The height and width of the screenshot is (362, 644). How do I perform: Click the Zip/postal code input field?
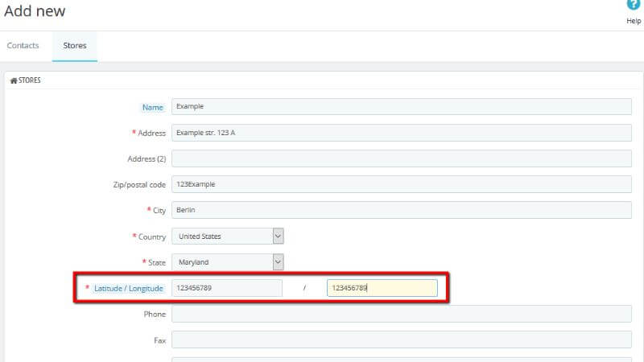401,184
